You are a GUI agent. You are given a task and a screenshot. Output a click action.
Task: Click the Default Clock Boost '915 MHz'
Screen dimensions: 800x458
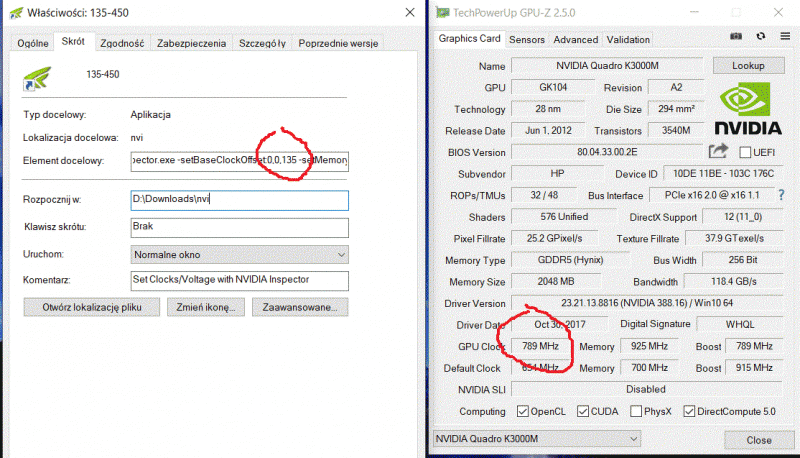point(754,368)
